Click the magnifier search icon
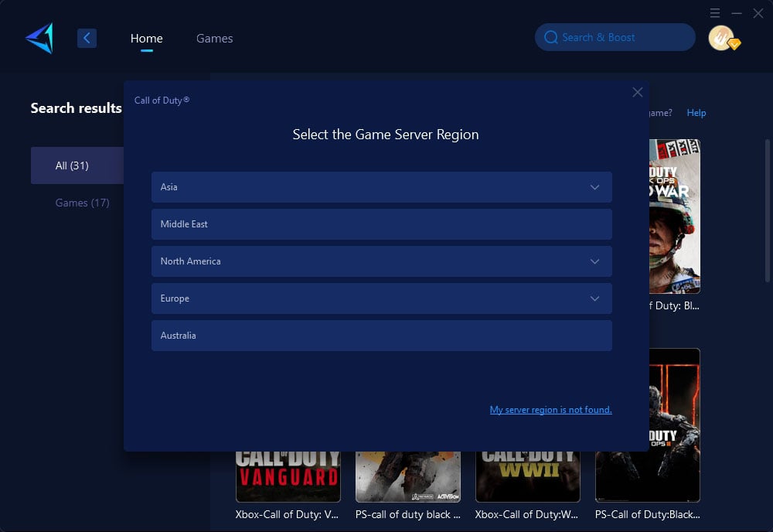 (x=550, y=37)
